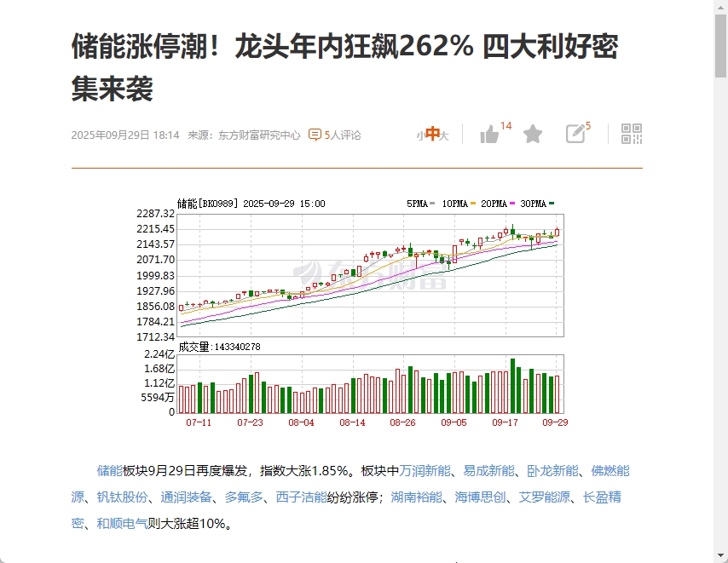Set font size to small 小

pyautogui.click(x=420, y=136)
